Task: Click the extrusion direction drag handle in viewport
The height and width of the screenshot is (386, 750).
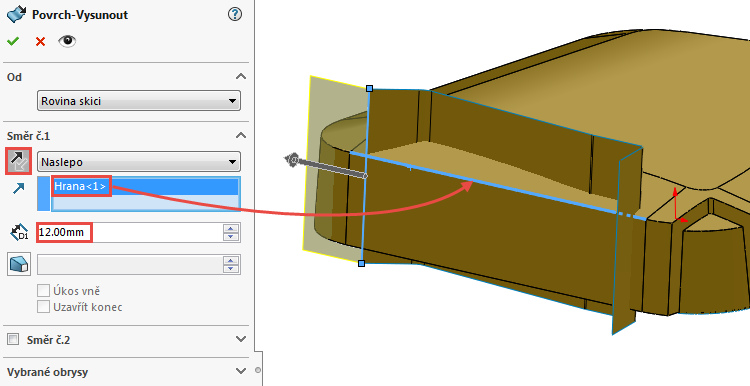Action: 293,159
